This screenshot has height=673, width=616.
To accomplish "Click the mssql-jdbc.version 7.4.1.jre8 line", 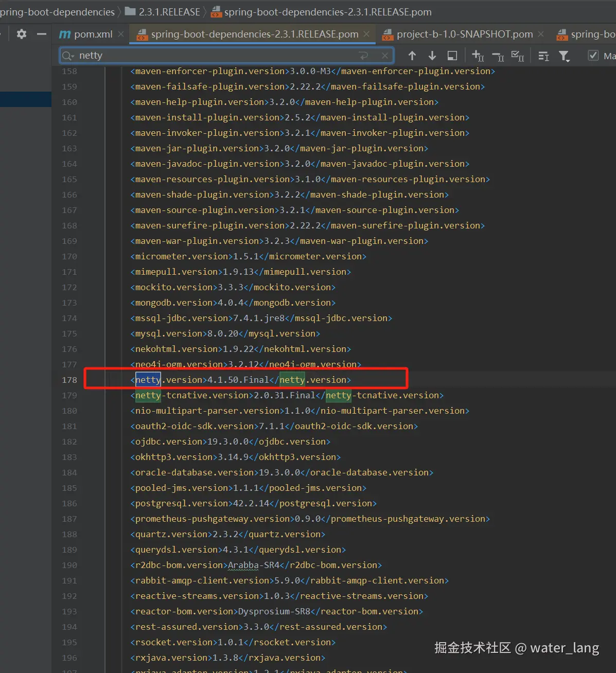I will pyautogui.click(x=261, y=318).
